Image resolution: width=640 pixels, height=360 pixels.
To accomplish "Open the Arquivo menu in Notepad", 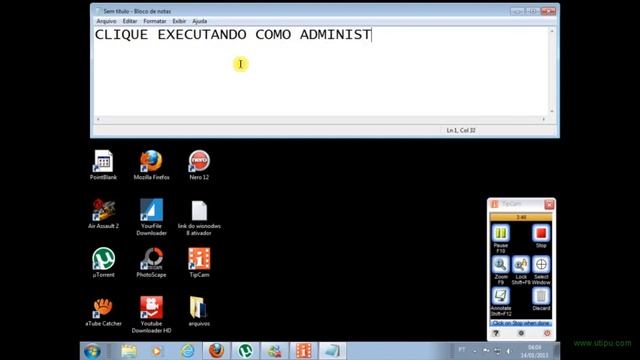I will tap(106, 21).
